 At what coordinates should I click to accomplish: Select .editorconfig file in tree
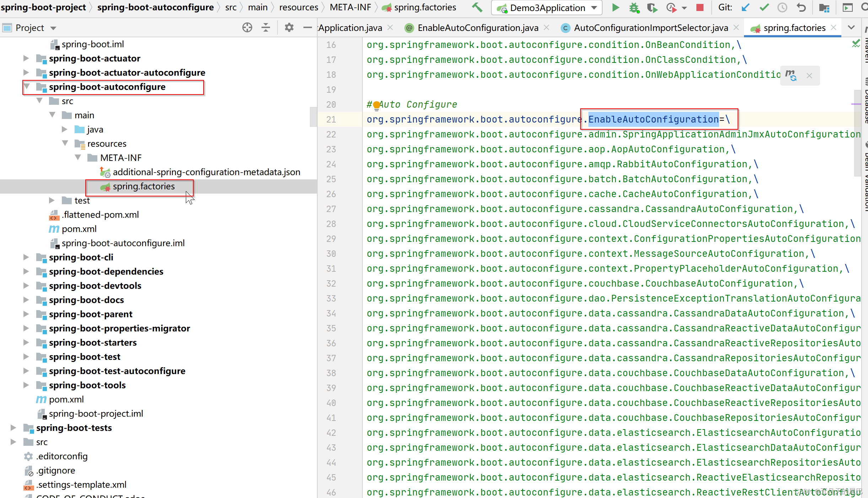[x=62, y=456]
